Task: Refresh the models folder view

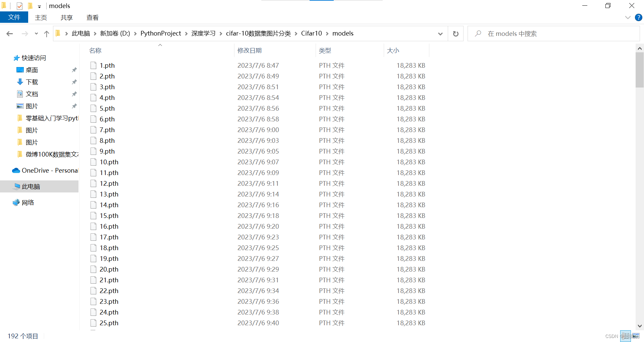Action: click(x=455, y=34)
